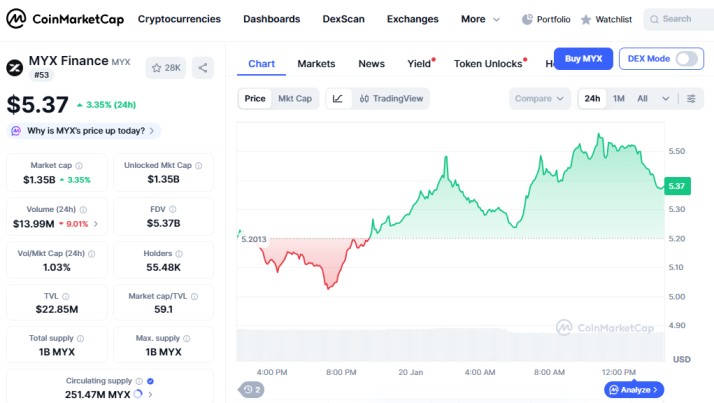Open Total supply info icon
714x403 pixels.
click(81, 338)
